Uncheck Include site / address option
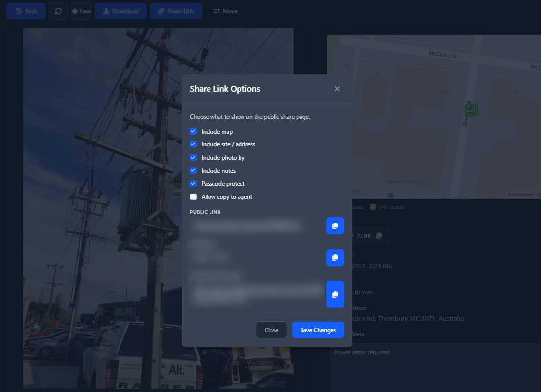 pyautogui.click(x=193, y=144)
